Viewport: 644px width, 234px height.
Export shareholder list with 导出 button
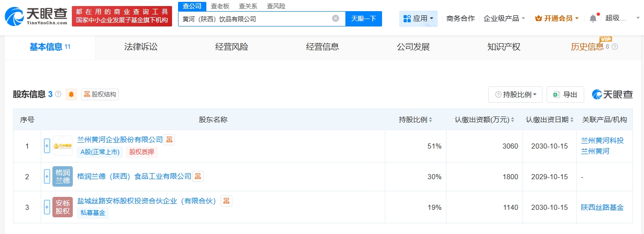pyautogui.click(x=565, y=95)
